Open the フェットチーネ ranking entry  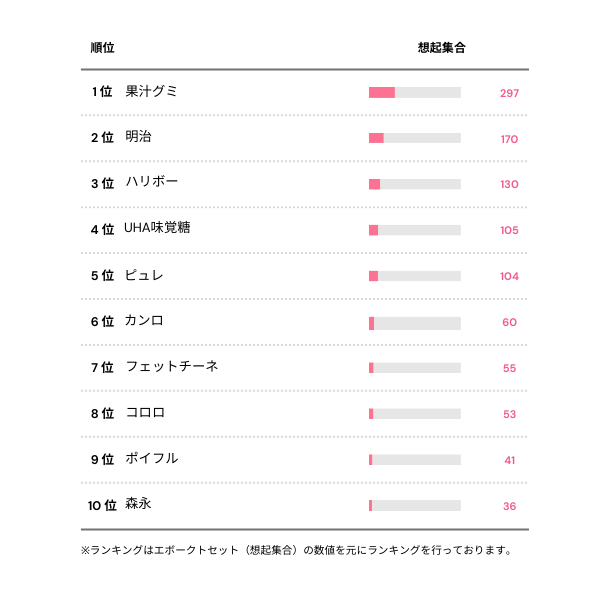click(172, 367)
